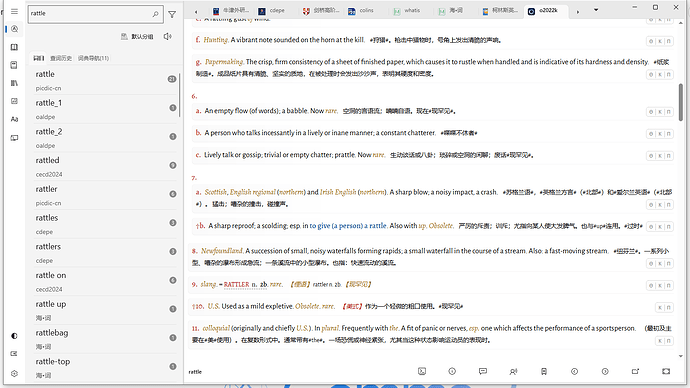This screenshot has width=690, height=388.
Task: Select the dictionary lookup icon in the sidebar
Action: pos(14,29)
